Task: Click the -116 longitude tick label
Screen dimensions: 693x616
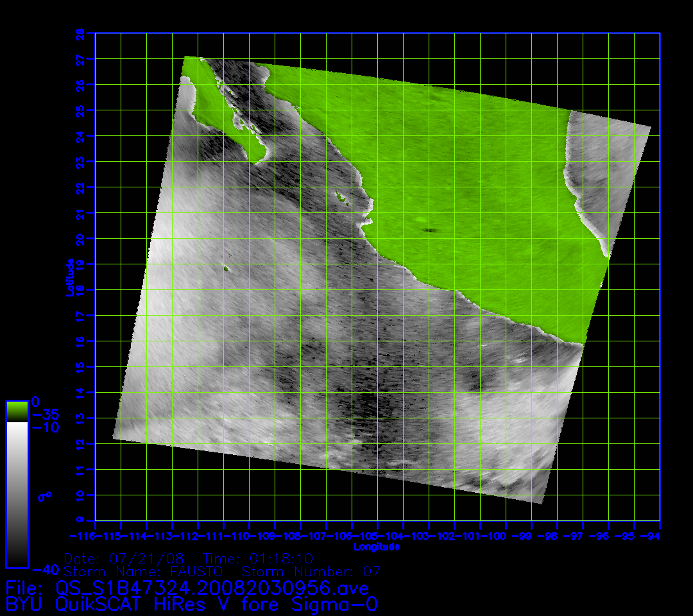Action: click(82, 536)
